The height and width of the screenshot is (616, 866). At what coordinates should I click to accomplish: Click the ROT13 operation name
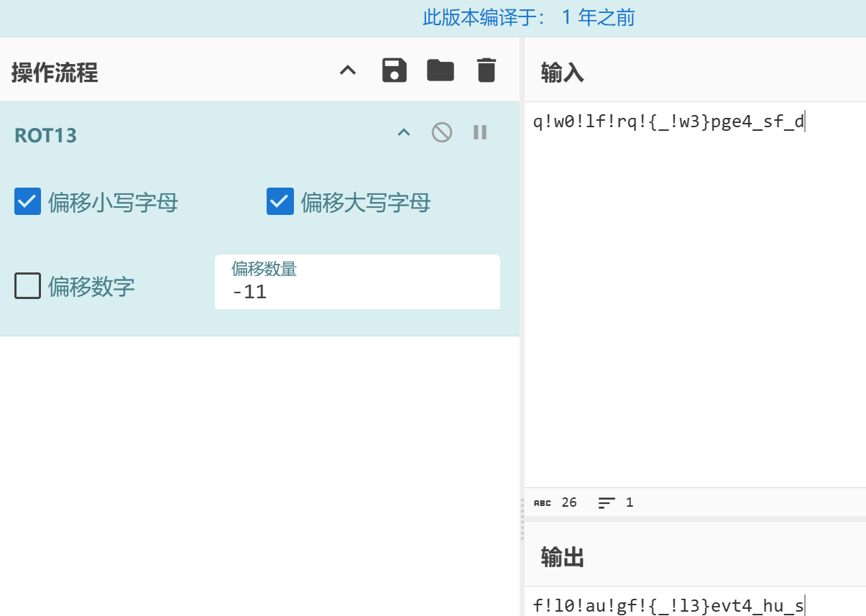pos(46,136)
